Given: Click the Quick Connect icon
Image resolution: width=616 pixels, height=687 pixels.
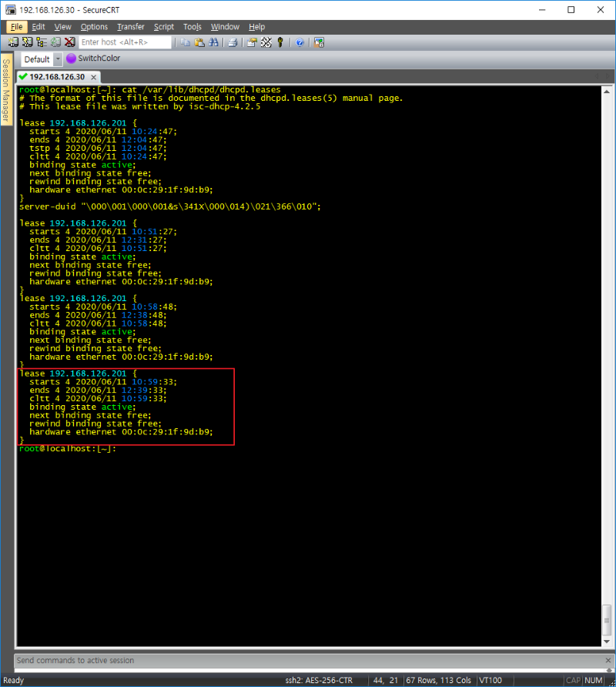Looking at the screenshot, I should [28, 42].
